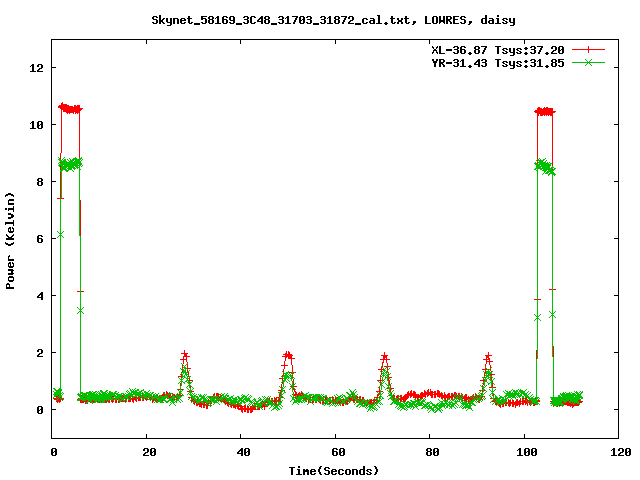Click the x-axis tick label 60
This screenshot has height=480, width=640.
coord(335,452)
